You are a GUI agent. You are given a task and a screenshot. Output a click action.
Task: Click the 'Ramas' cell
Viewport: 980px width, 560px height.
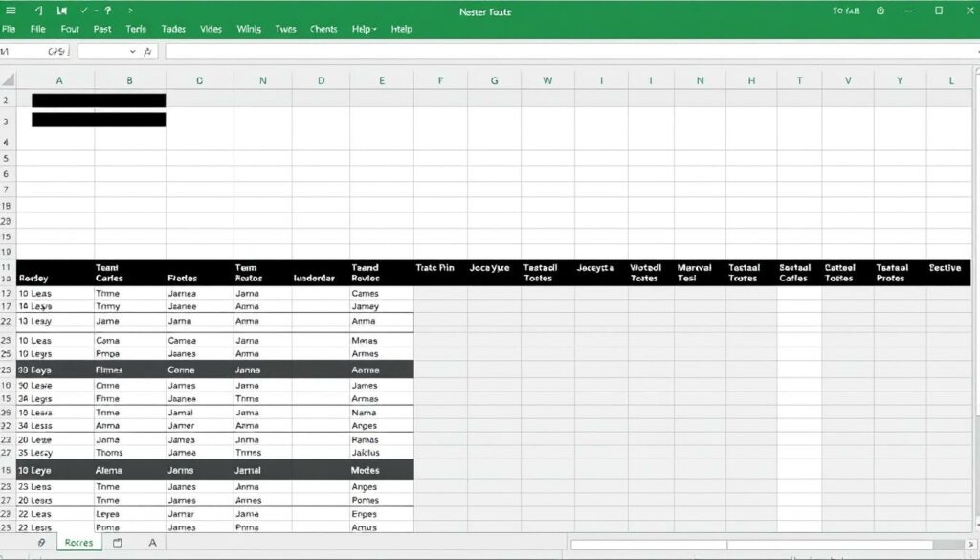[x=365, y=440]
